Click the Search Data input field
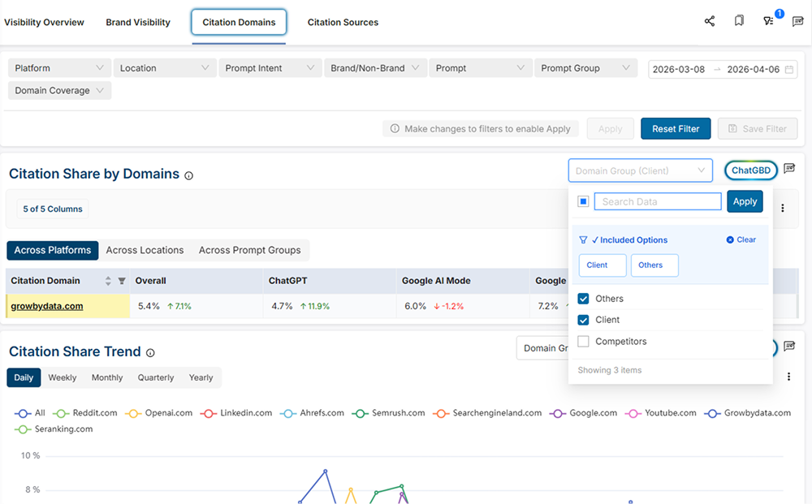Image resolution: width=812 pixels, height=504 pixels. (x=657, y=201)
